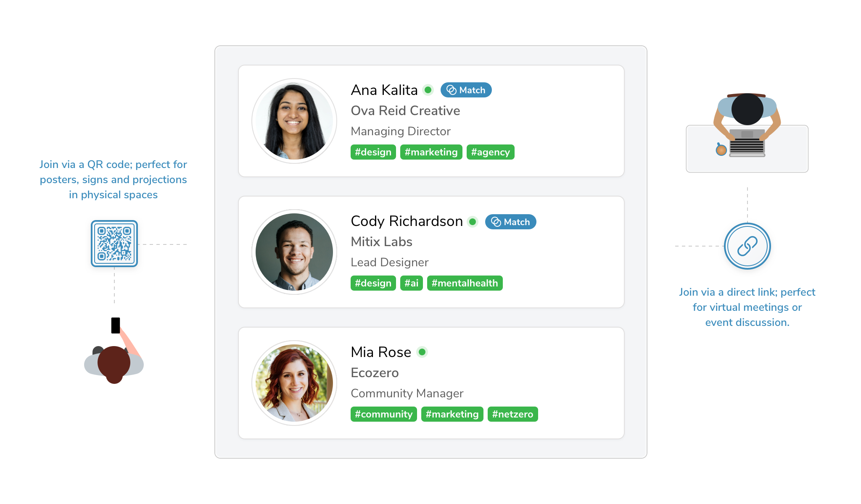Image resolution: width=861 pixels, height=504 pixels.
Task: Click the Ova Reid Creative company text
Action: tap(405, 110)
